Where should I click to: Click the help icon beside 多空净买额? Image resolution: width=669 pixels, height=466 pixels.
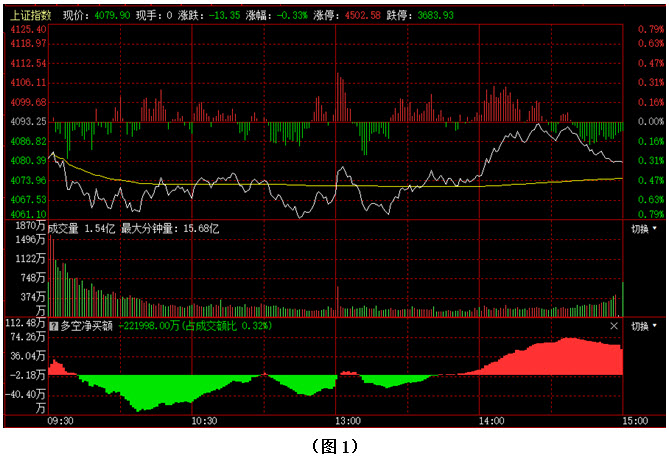53,326
